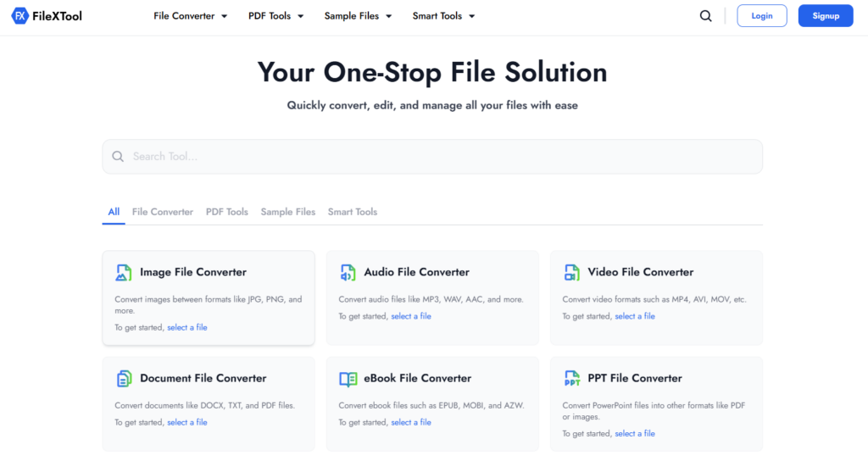Open the Smart Tools navigation menu

[443, 16]
